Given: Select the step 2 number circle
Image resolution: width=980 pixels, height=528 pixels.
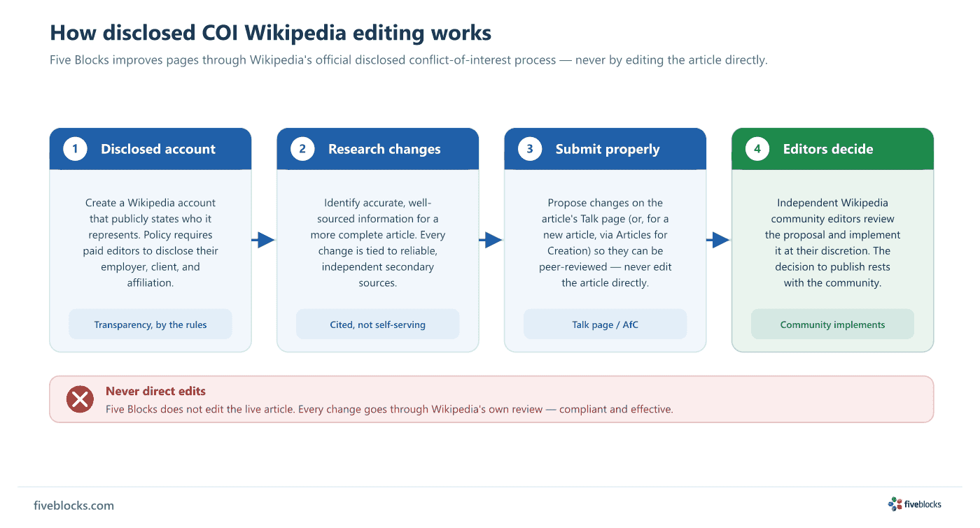Looking at the screenshot, I should [x=302, y=149].
